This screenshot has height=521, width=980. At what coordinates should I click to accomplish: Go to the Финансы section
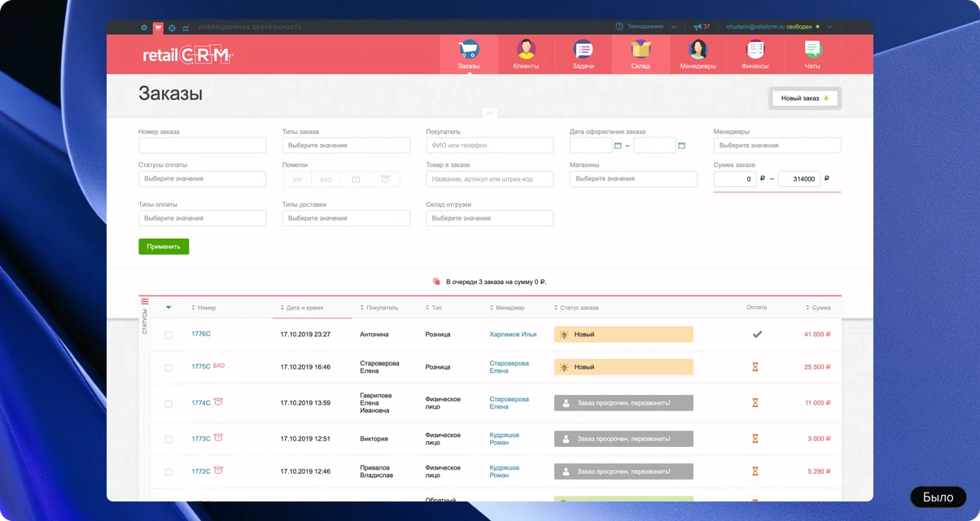(755, 55)
